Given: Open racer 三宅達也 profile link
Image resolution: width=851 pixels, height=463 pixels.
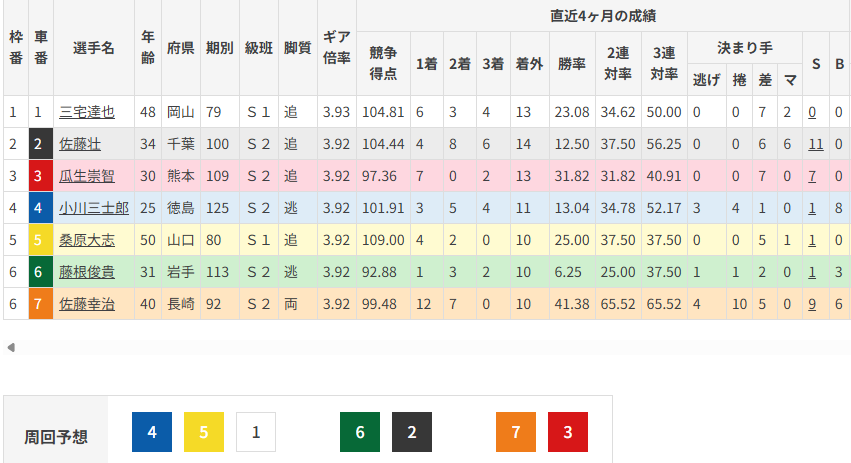Looking at the screenshot, I should (x=87, y=112).
